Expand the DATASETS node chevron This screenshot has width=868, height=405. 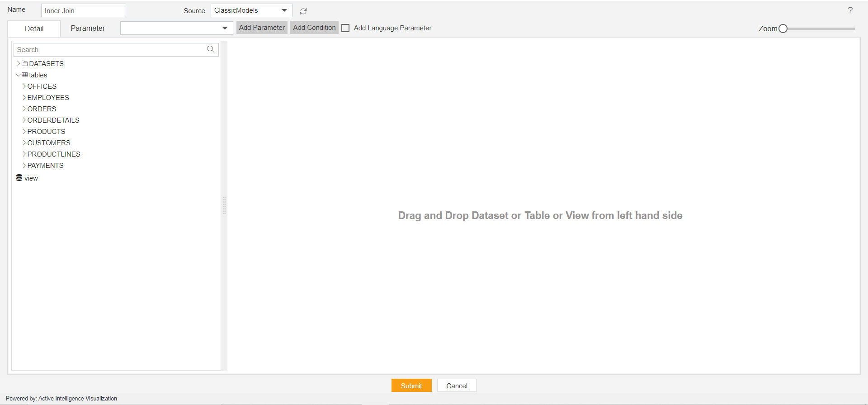coord(19,63)
